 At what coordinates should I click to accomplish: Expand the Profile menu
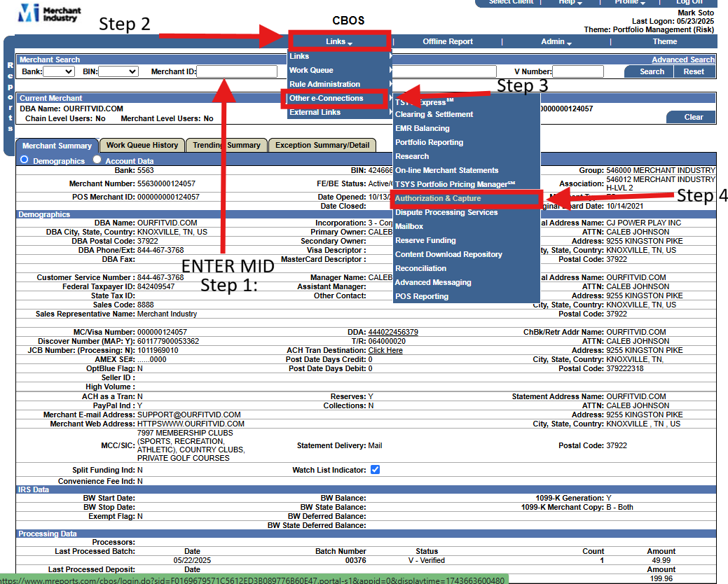tap(630, 2)
